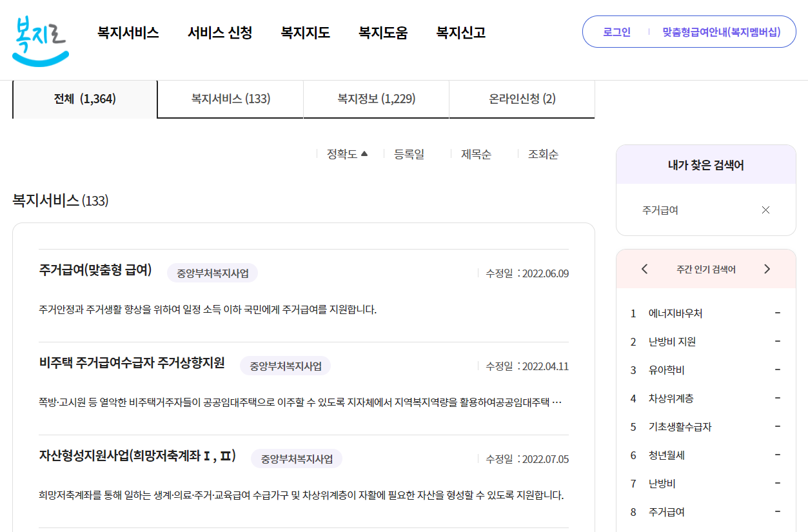
Task: Select popular search 기초생활수급자
Action: (680, 427)
